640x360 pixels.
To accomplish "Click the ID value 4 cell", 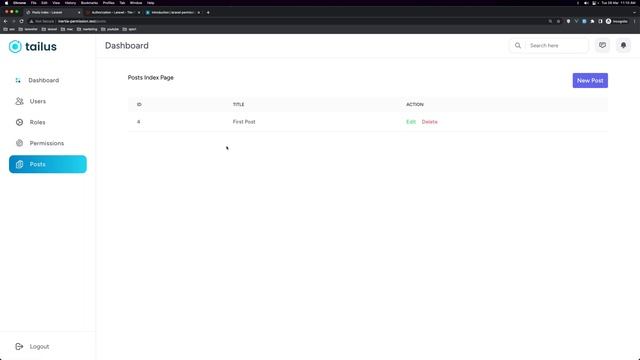I will pyautogui.click(x=139, y=122).
